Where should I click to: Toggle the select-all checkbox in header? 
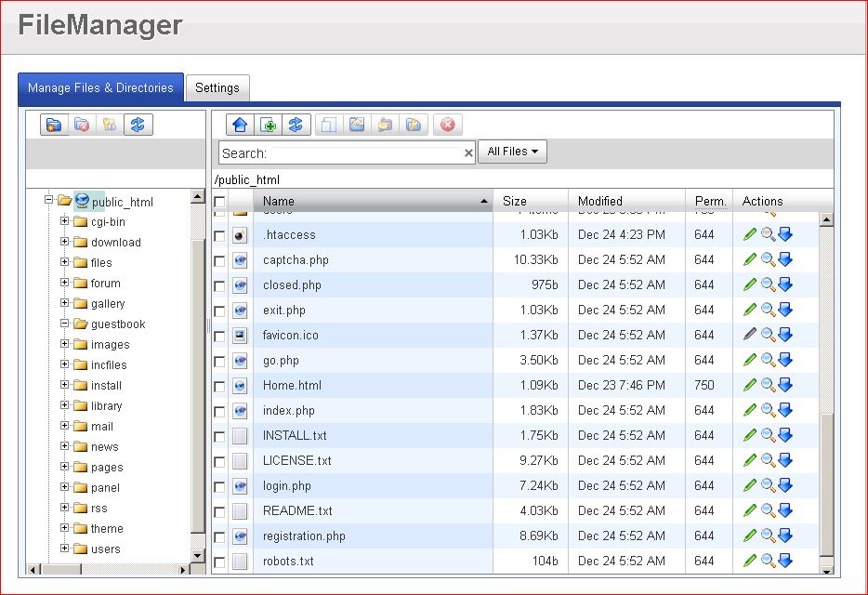point(219,202)
